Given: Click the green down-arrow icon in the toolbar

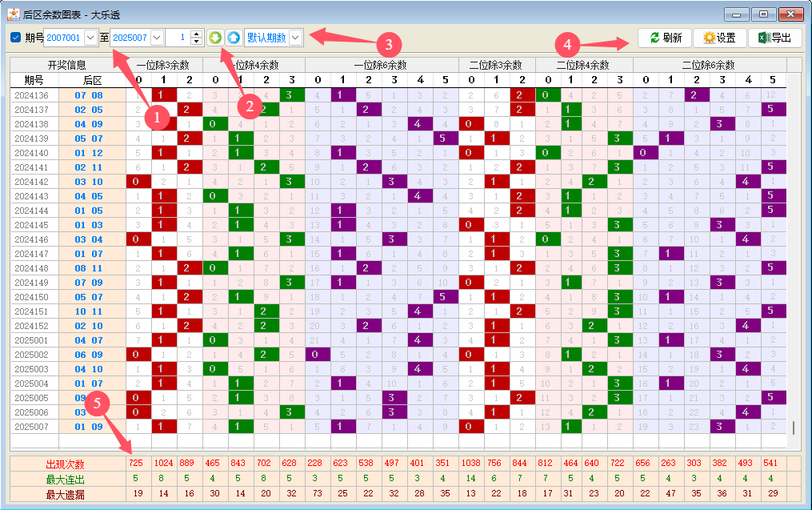Looking at the screenshot, I should [x=214, y=38].
